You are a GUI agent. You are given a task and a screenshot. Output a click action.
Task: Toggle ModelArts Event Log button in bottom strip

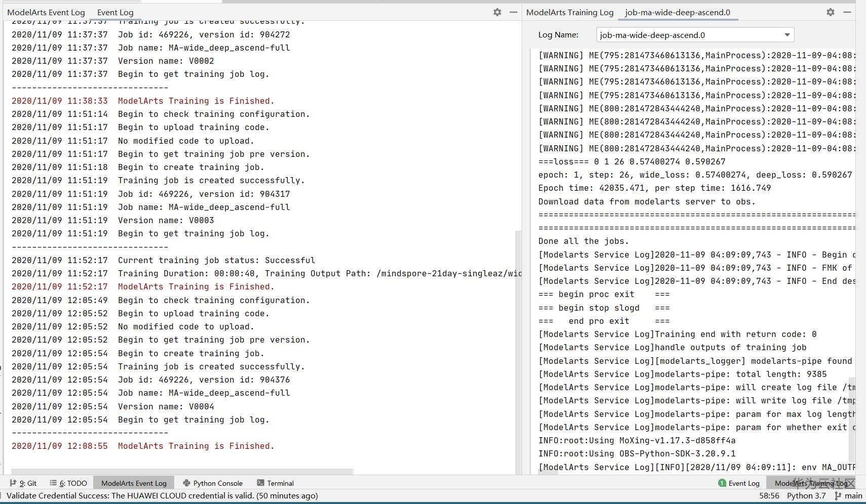(x=134, y=483)
